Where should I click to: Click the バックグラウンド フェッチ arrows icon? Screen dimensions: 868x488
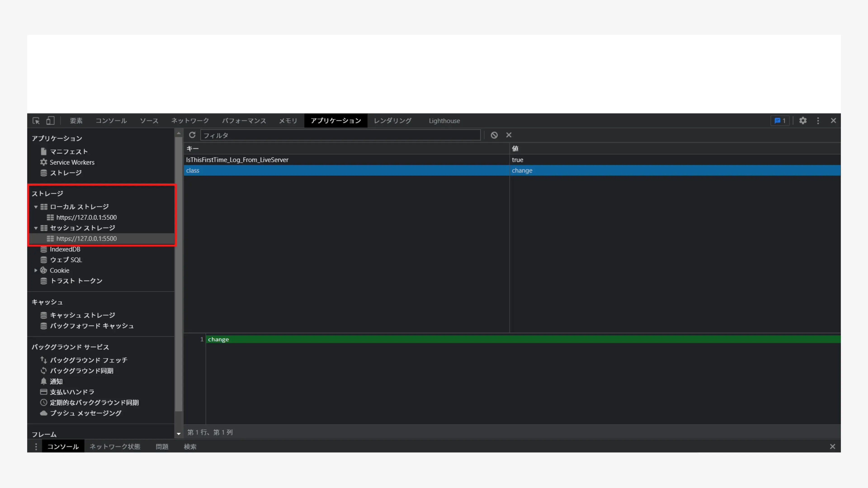click(x=43, y=360)
